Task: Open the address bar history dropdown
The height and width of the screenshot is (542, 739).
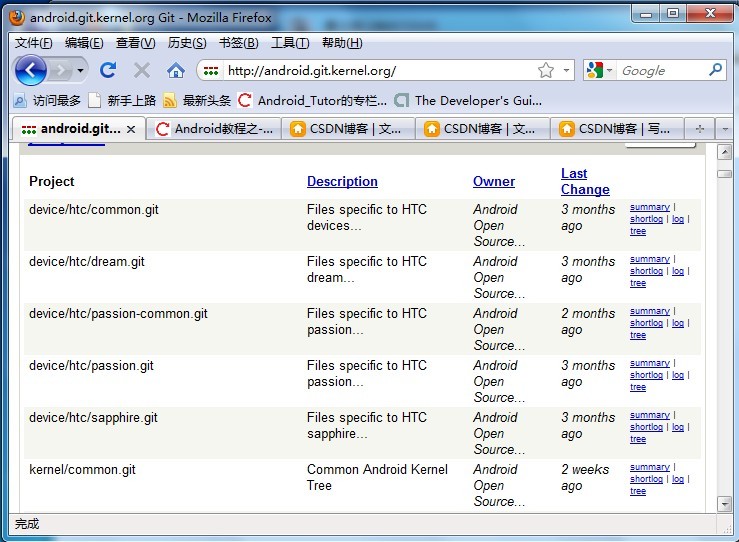Action: 566,71
